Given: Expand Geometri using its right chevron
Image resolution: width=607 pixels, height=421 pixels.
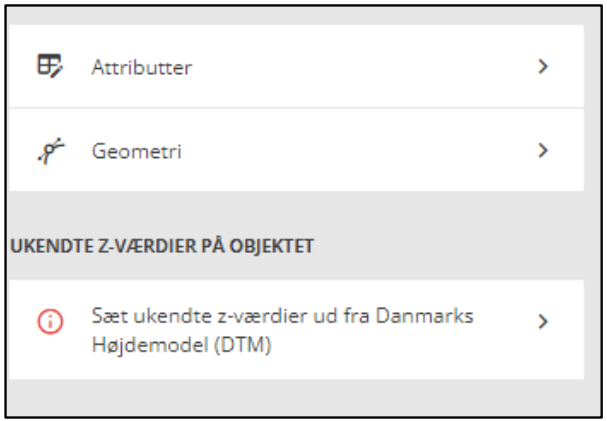Looking at the screenshot, I should pyautogui.click(x=543, y=151).
